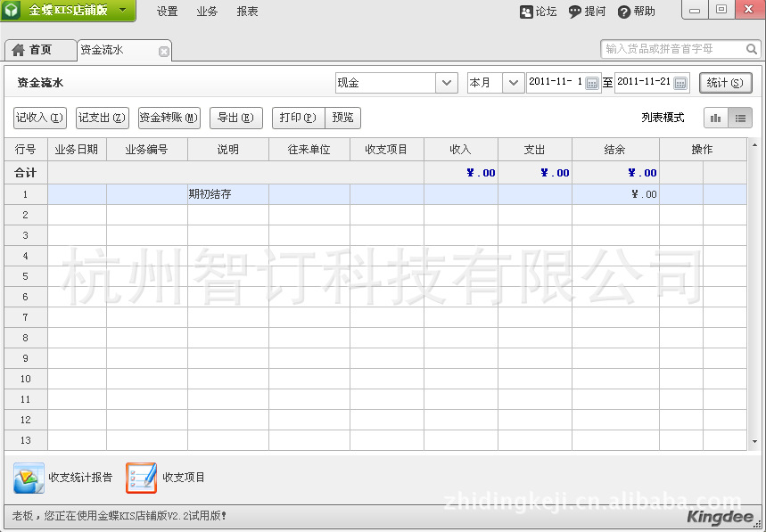Open the start date calendar picker
This screenshot has width=766, height=532.
click(x=592, y=83)
